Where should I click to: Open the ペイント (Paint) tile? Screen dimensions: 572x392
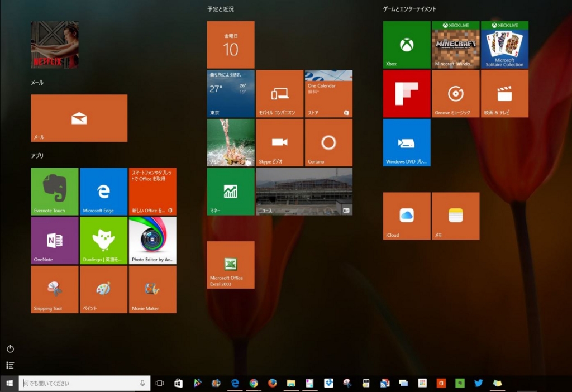(103, 289)
